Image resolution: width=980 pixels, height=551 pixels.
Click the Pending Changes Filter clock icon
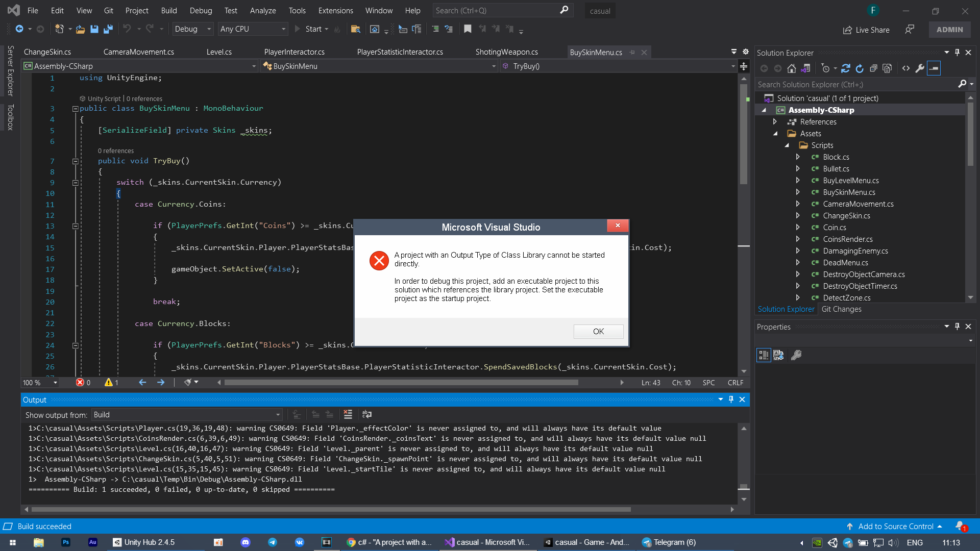(826, 68)
